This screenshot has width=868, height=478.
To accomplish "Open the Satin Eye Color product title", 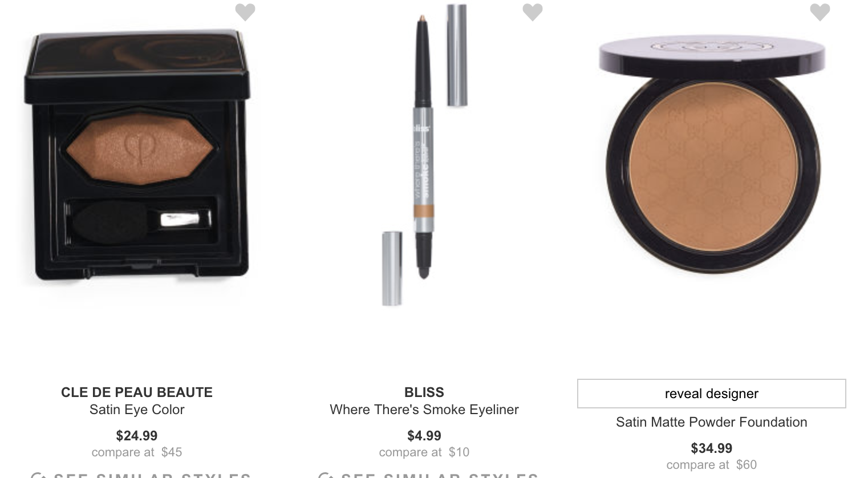I will [137, 410].
